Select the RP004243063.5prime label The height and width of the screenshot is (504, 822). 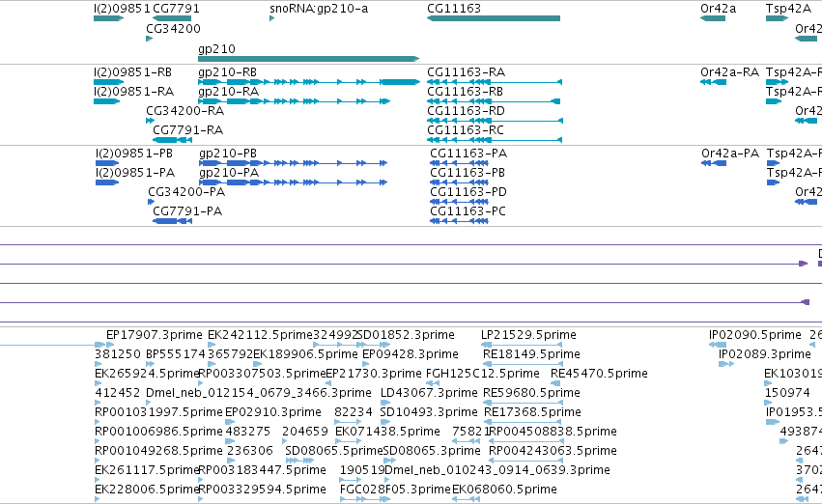point(553,451)
